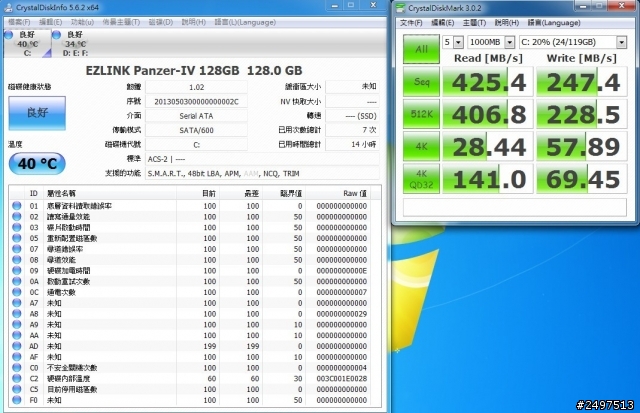Click the 屬性名稱 column header
This screenshot has width=640, height=413.
pos(110,193)
